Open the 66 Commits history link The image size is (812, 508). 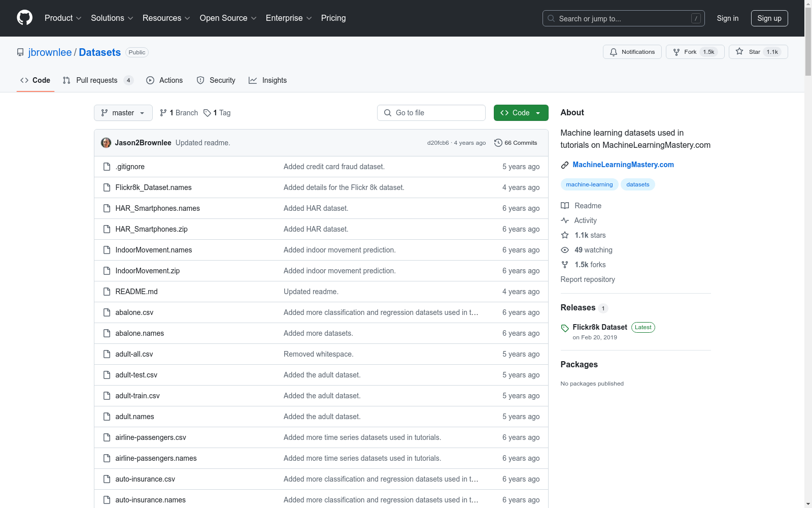516,143
